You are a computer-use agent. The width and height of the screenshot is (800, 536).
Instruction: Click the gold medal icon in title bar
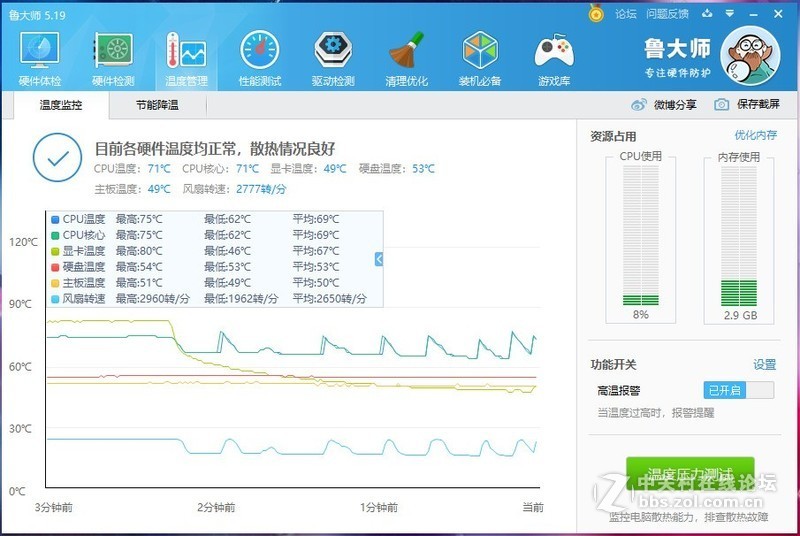tap(596, 13)
